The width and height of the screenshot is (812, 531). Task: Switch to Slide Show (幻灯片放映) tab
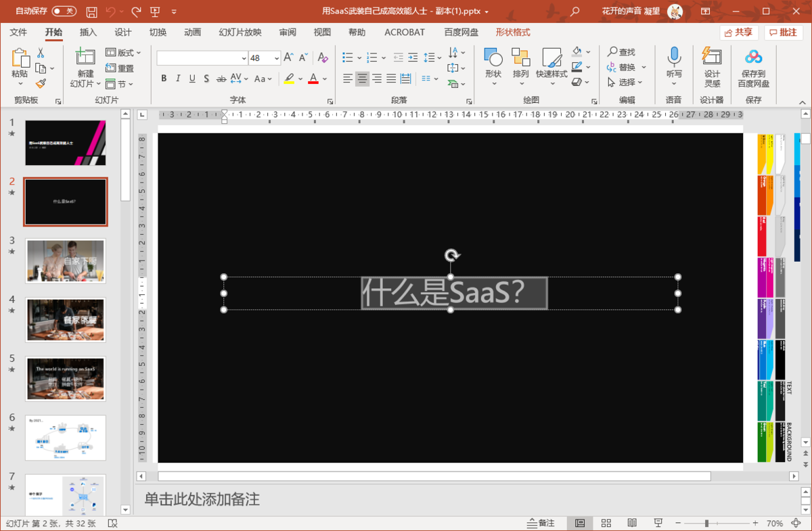[x=240, y=32]
